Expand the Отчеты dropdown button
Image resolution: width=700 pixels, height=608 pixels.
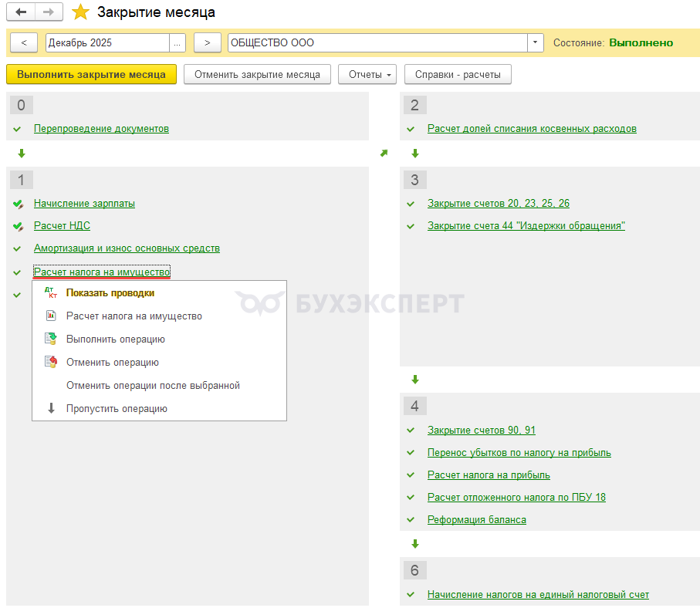tap(367, 75)
